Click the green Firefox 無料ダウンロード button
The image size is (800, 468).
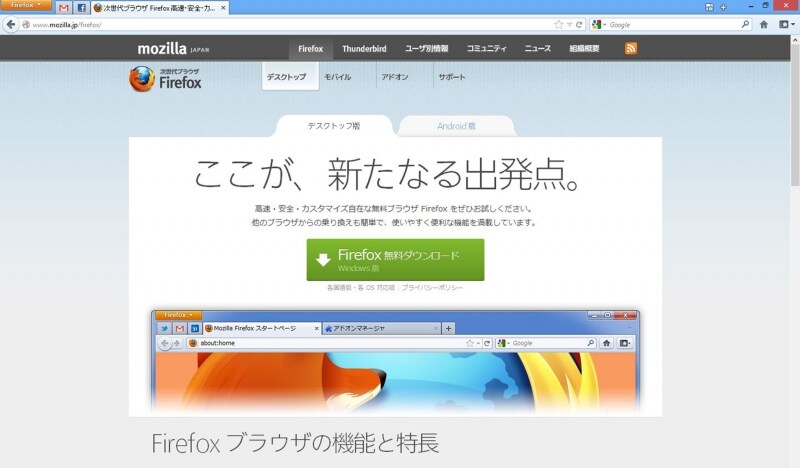tap(395, 260)
